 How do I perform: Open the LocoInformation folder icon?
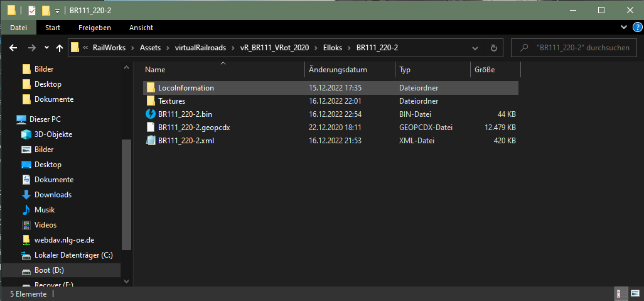click(x=151, y=87)
